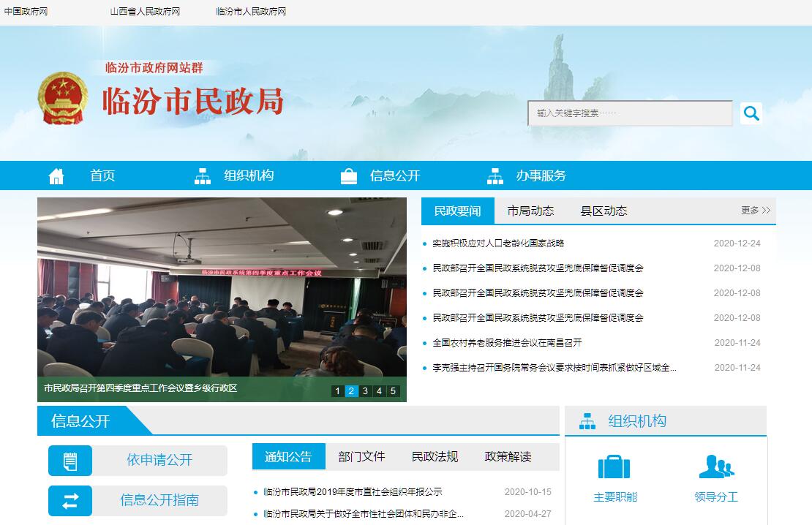812x525 pixels.
Task: Open the 领导分工 people icon
Action: tap(715, 467)
